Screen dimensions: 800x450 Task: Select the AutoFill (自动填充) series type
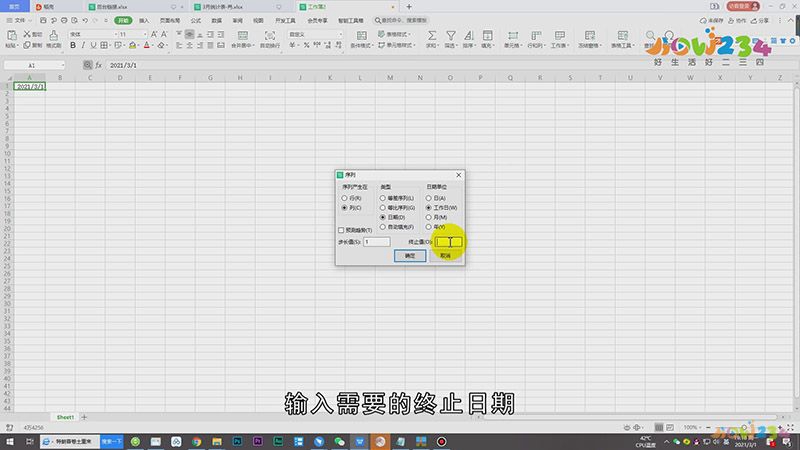[383, 227]
